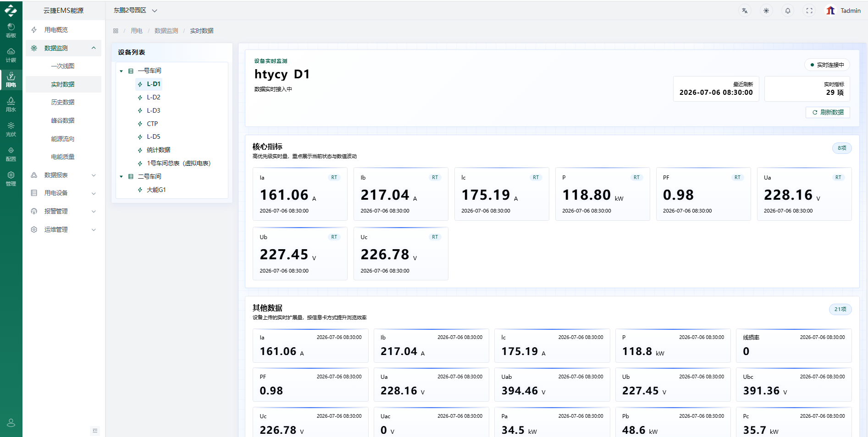Click the lightning icon beside CTP

(140, 124)
